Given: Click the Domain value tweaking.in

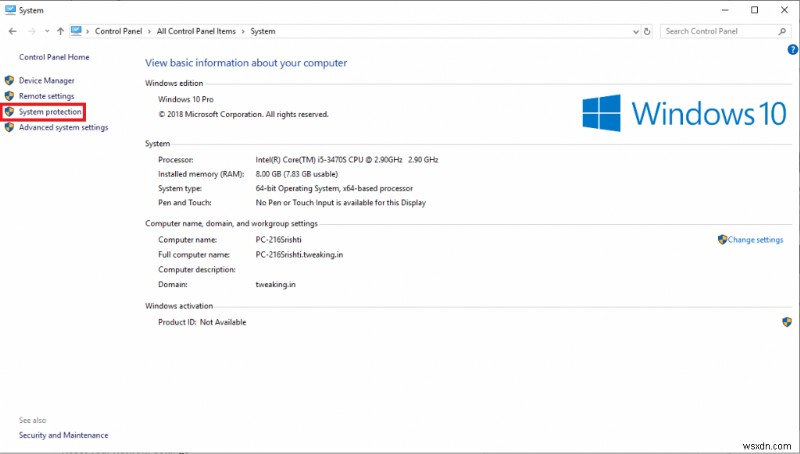Looking at the screenshot, I should [x=276, y=284].
